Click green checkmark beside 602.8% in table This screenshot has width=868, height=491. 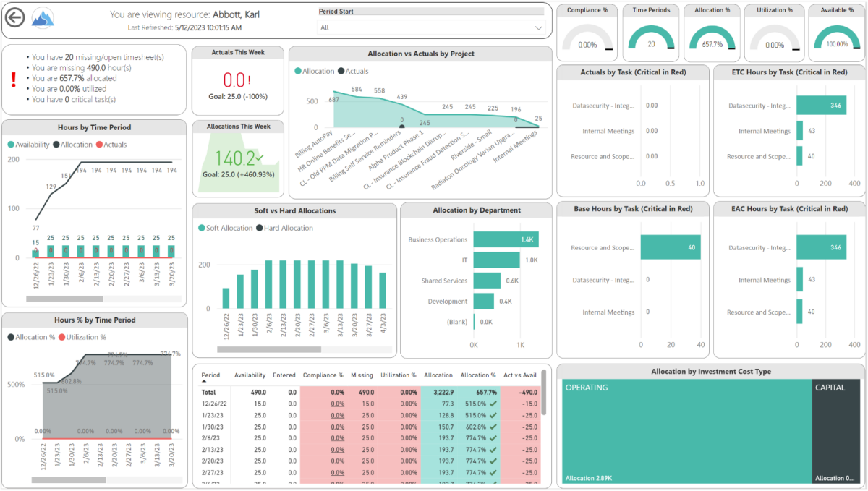coord(493,427)
